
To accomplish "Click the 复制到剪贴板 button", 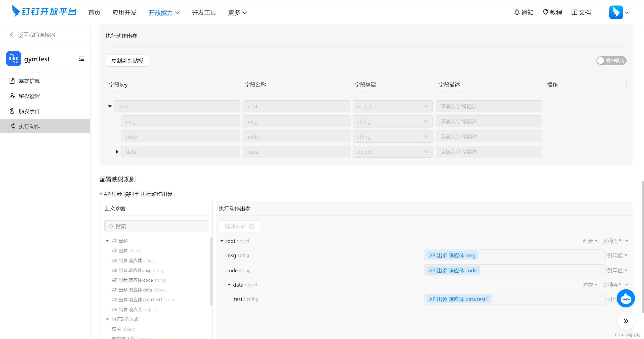I will 127,61.
